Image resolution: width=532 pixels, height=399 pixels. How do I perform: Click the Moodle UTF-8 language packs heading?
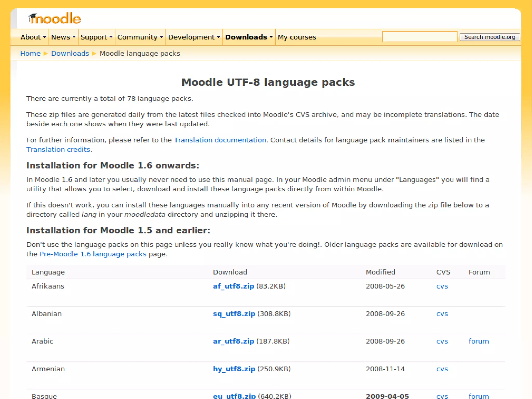pyautogui.click(x=268, y=82)
